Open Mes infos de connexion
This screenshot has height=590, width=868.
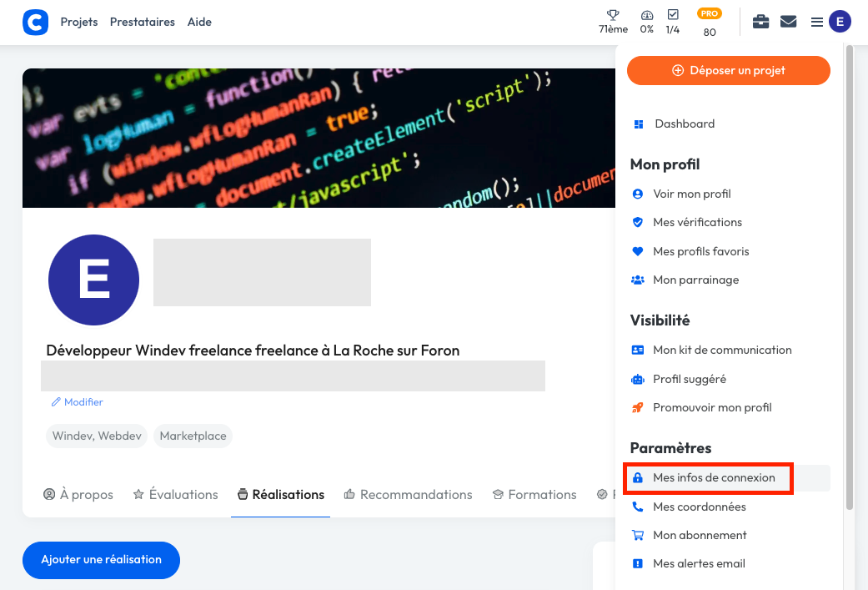click(714, 478)
